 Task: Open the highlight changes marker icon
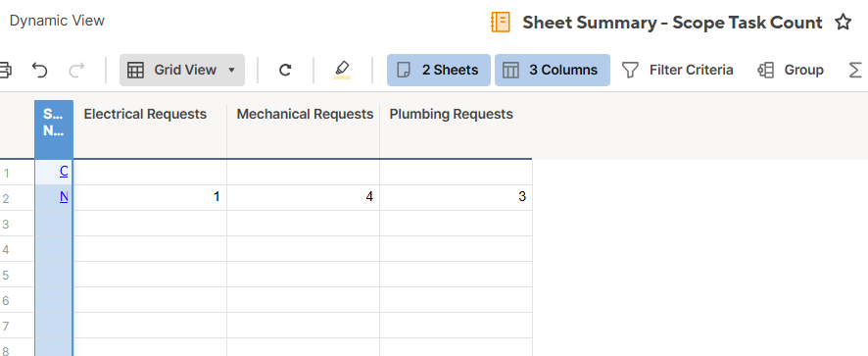click(342, 70)
